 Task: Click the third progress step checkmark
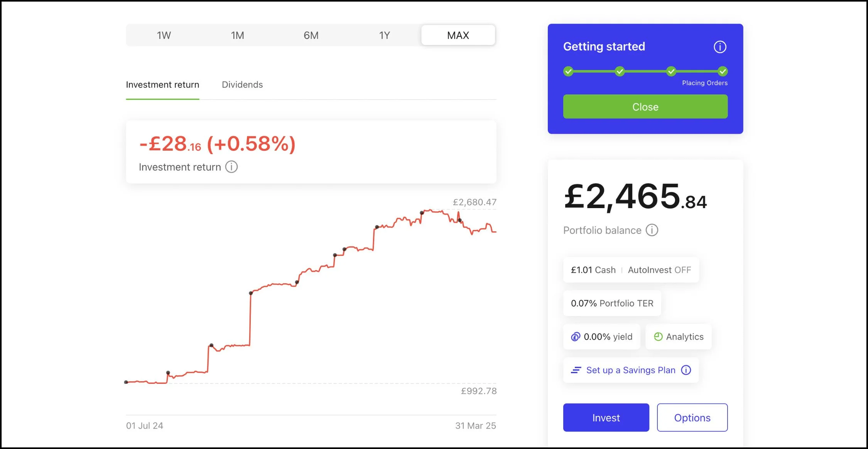click(x=671, y=71)
